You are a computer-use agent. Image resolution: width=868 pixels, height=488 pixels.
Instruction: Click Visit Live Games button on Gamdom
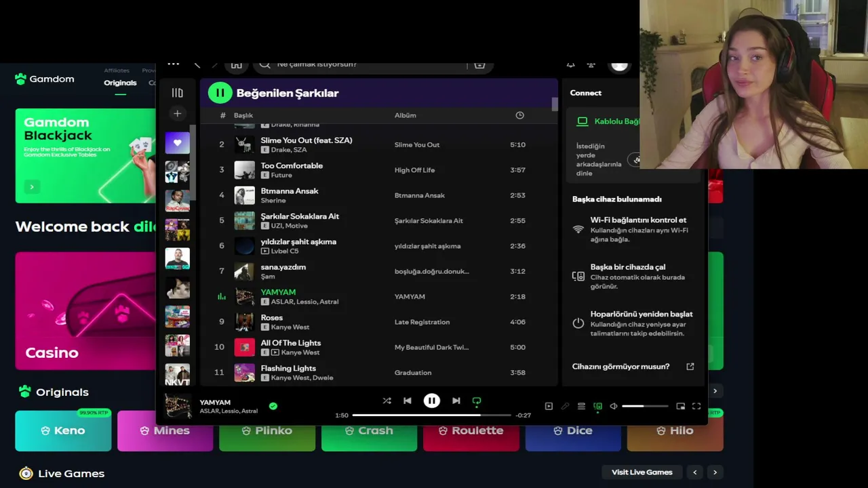coord(642,472)
